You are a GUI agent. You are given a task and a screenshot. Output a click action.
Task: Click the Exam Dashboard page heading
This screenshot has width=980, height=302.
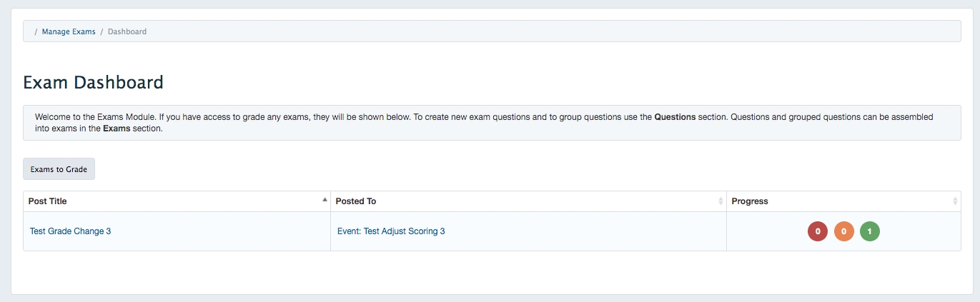94,83
